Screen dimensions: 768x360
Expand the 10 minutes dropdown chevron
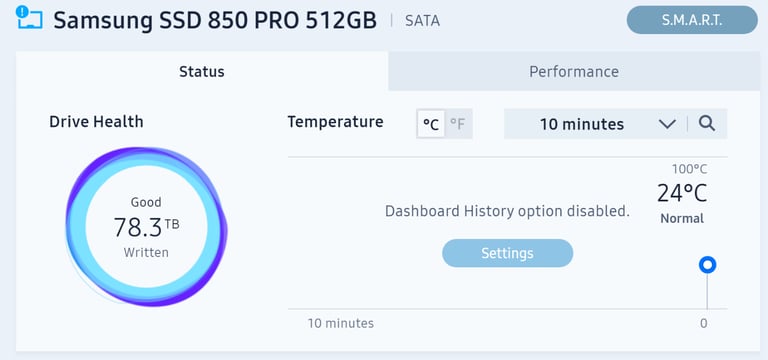pos(667,124)
